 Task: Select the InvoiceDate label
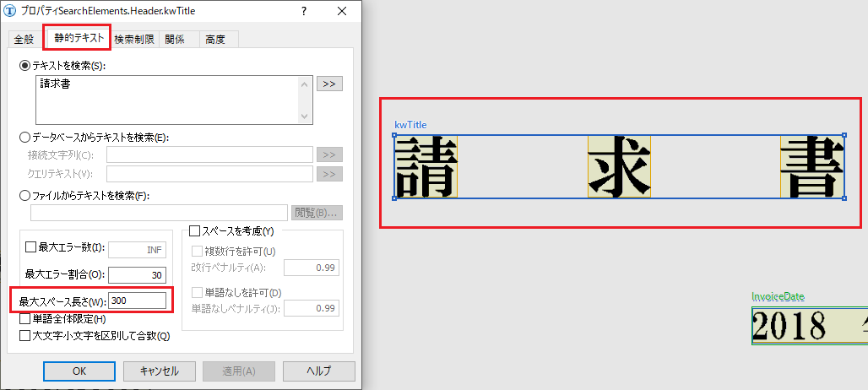tap(778, 297)
